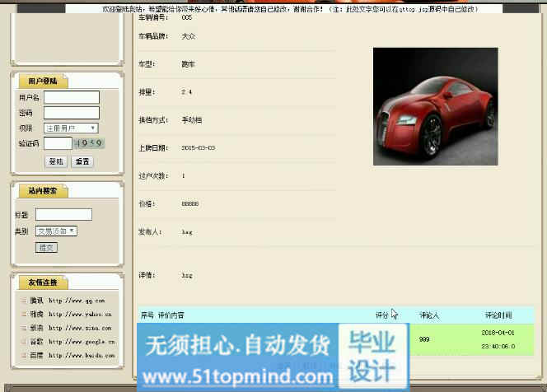
Task: Click the 评价内容 column header
Action: pyautogui.click(x=171, y=315)
